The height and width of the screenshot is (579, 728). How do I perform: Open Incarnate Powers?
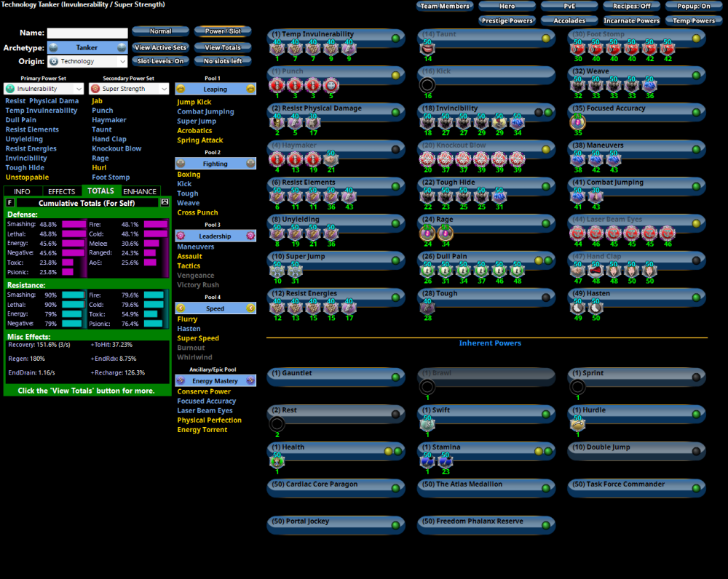click(630, 20)
